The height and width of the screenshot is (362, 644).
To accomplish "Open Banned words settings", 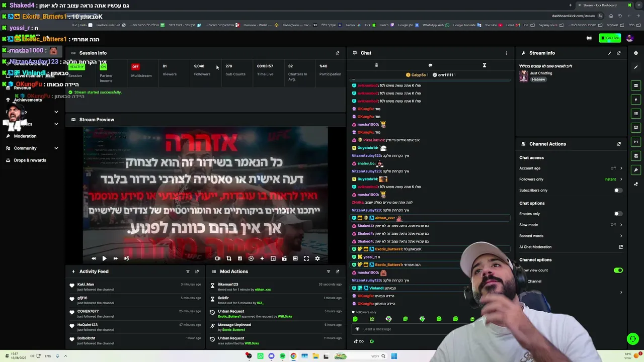I will pos(571,236).
